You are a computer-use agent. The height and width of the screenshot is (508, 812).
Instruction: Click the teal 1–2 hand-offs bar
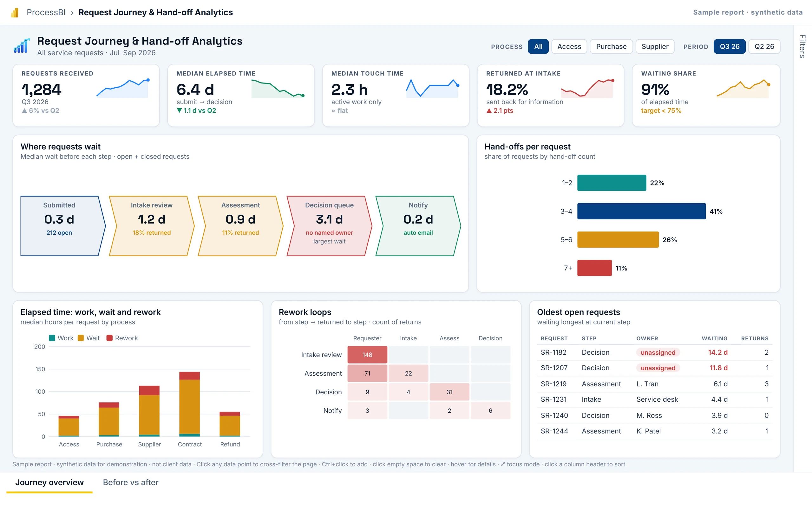(x=612, y=183)
